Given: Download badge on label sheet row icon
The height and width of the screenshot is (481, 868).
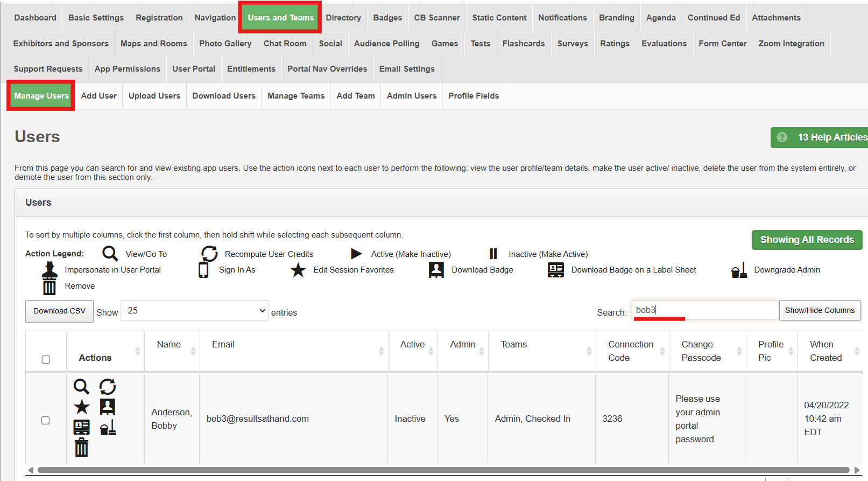Looking at the screenshot, I should pos(81,427).
